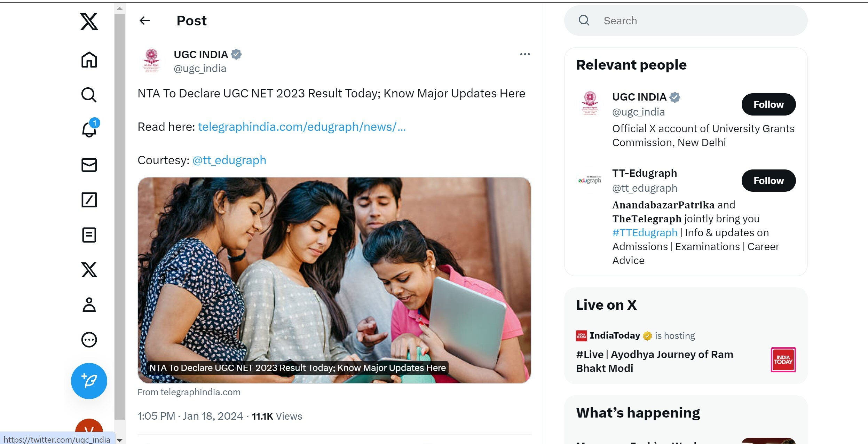Open the Grok slash icon
This screenshot has height=444, width=868.
point(89,200)
